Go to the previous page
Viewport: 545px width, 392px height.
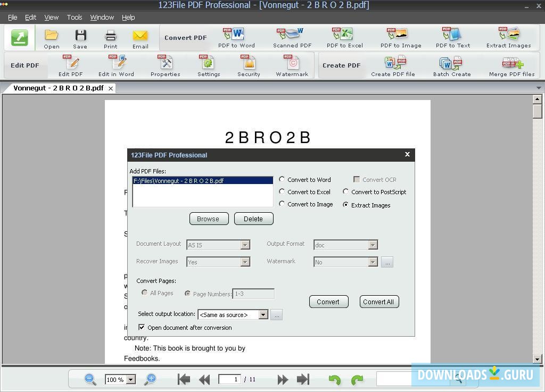pos(204,379)
